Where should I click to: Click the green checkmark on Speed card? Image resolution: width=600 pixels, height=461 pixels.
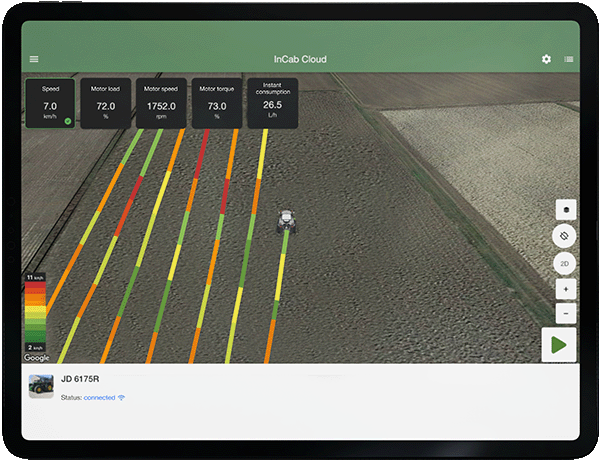click(68, 121)
